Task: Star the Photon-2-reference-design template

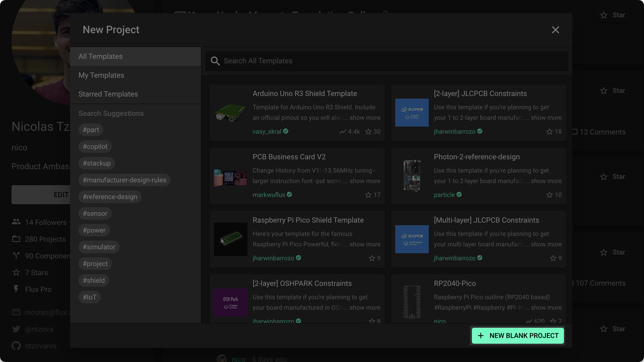Action: [x=549, y=195]
